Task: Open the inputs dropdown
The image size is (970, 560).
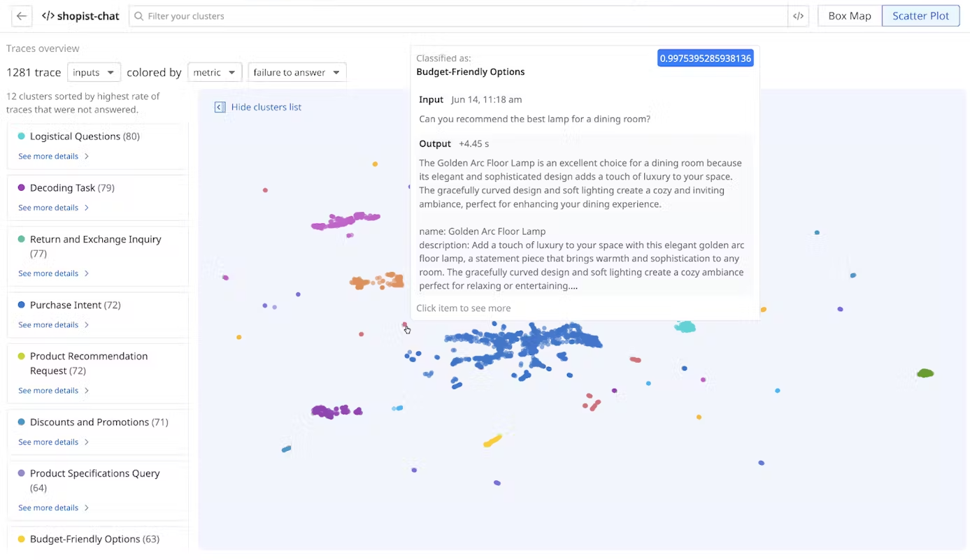Action: click(x=94, y=73)
